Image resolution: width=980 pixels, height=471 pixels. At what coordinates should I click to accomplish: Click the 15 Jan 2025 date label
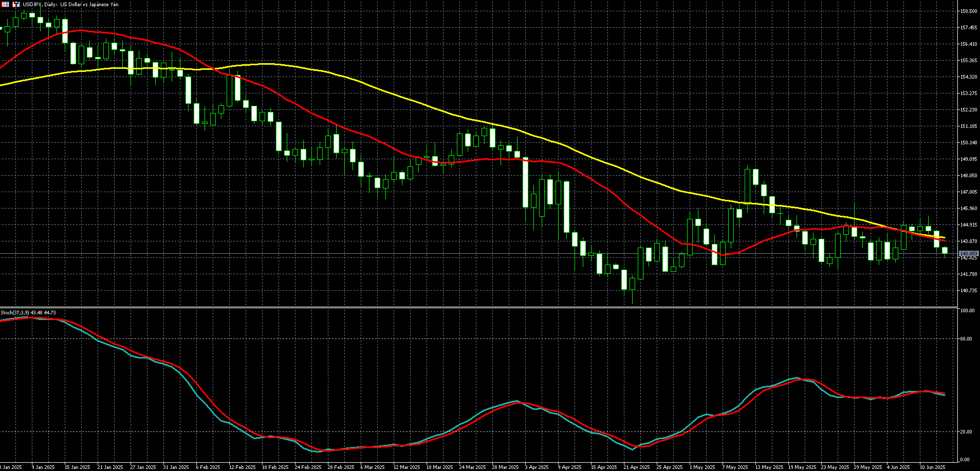(77, 467)
